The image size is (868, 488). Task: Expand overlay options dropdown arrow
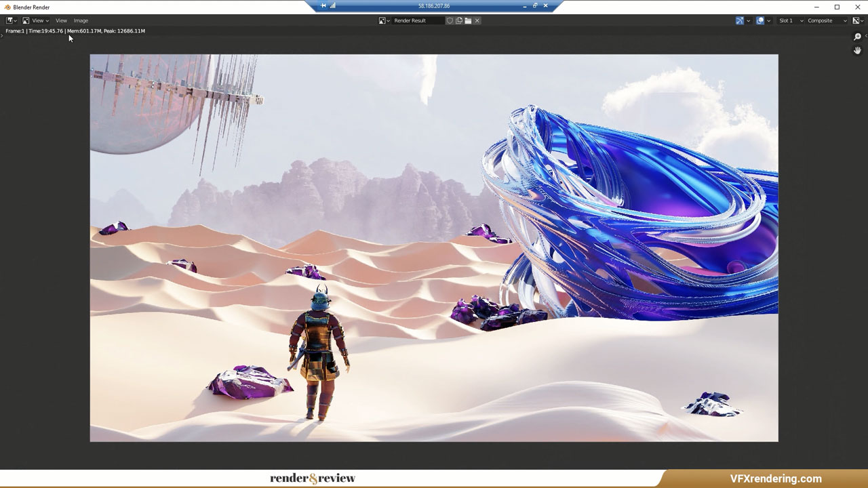(769, 20)
